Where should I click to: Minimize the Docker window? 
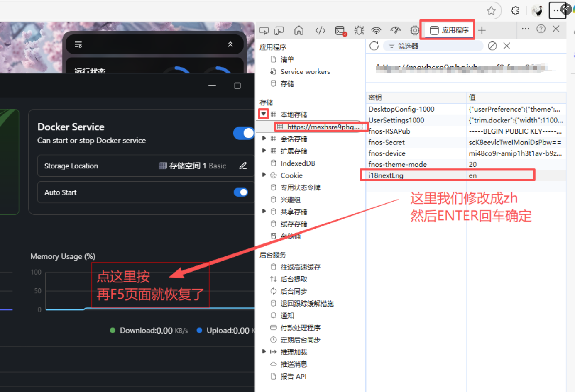tap(212, 85)
